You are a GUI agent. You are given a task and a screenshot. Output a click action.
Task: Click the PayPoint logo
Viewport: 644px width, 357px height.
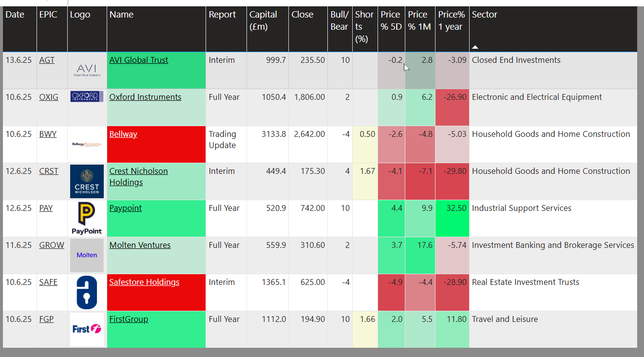click(x=87, y=218)
